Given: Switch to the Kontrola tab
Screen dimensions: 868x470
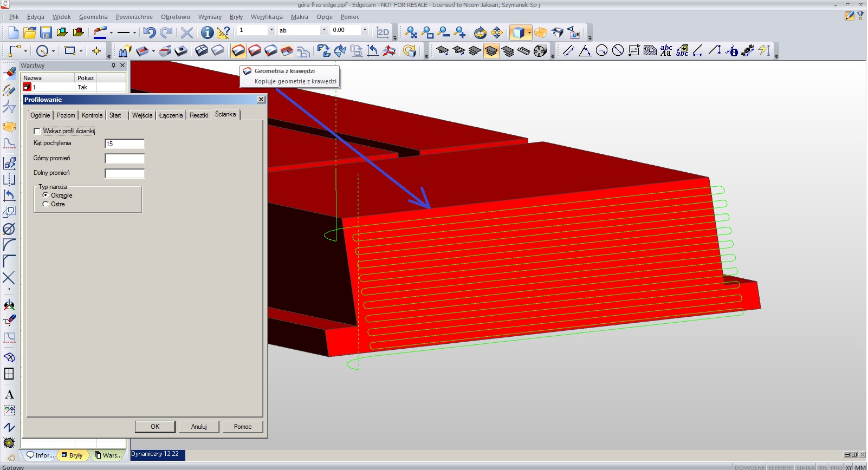Looking at the screenshot, I should point(92,115).
